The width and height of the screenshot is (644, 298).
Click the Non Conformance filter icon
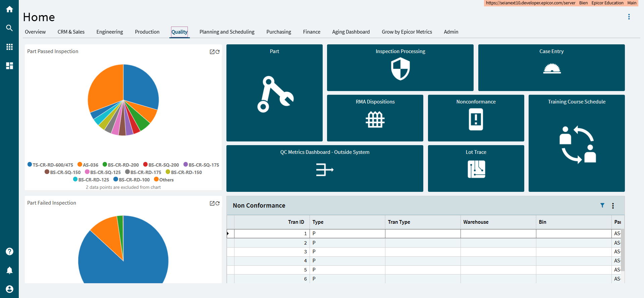coord(602,206)
